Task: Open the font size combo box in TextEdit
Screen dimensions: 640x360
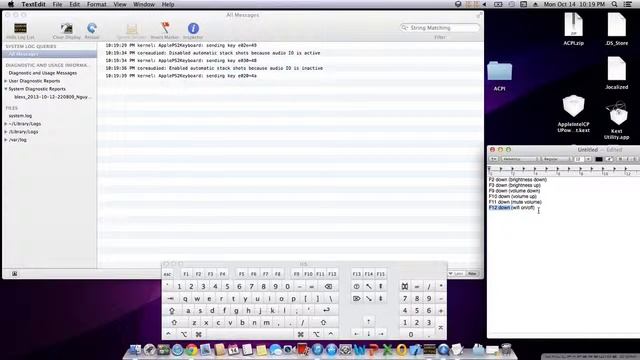Action: pos(583,159)
